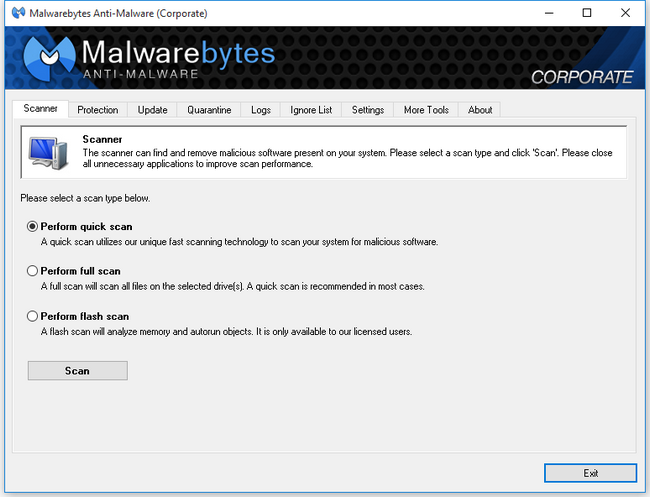Go to the Quarantine tab

tap(209, 110)
